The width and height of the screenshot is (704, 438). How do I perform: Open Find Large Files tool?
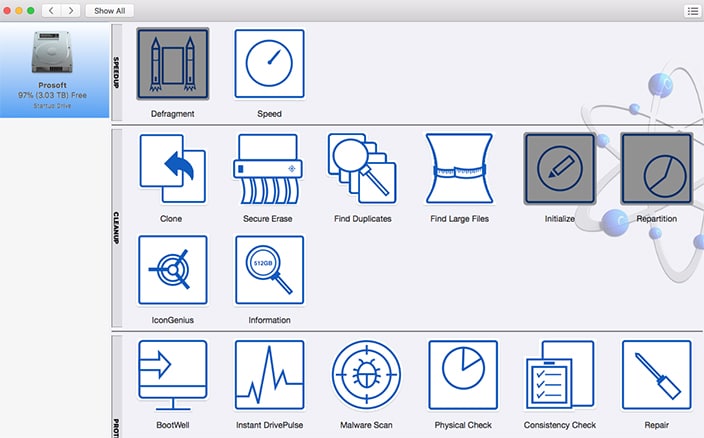tap(459, 168)
